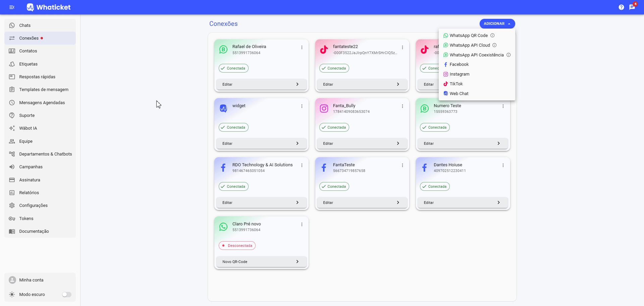Open options menu for Claro Pré novo

[x=302, y=224]
